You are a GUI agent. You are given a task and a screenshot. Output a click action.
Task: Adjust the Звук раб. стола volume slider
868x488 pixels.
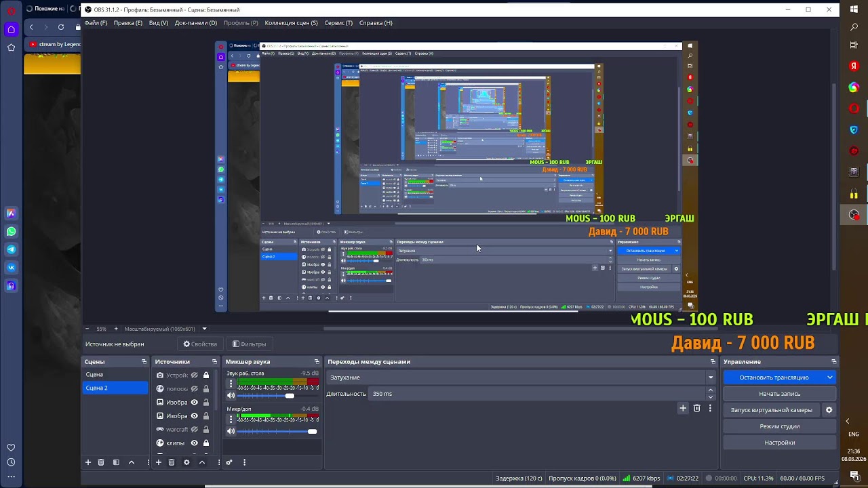277,396
